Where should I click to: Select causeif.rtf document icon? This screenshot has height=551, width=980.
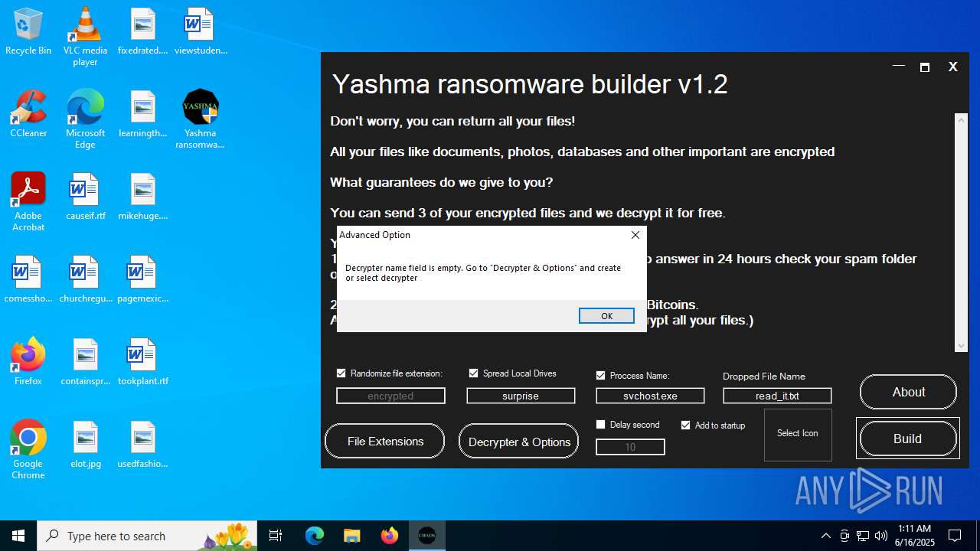tap(85, 197)
